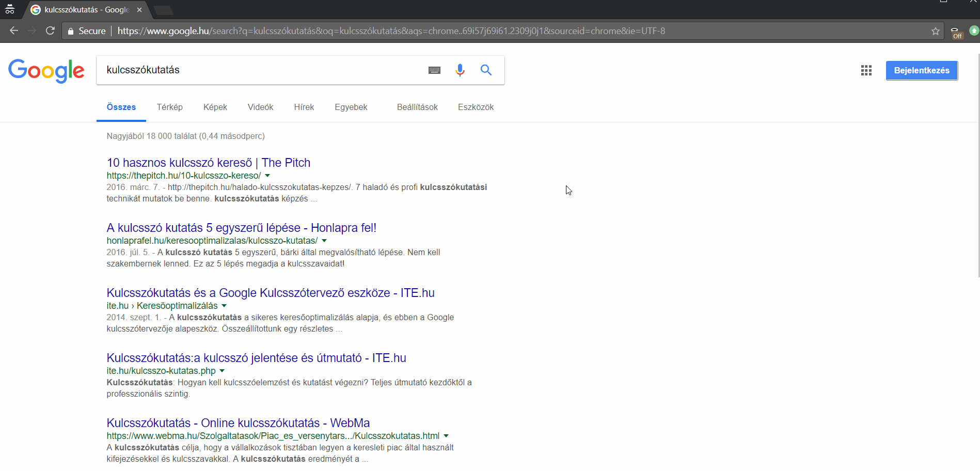Expand dropdown arrow next to ite.hu › Keresőoptimalizálás
This screenshot has height=471, width=980.
(224, 306)
